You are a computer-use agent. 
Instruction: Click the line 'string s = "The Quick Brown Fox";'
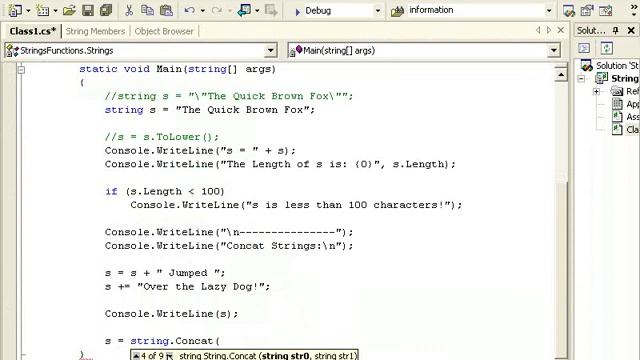pyautogui.click(x=210, y=110)
